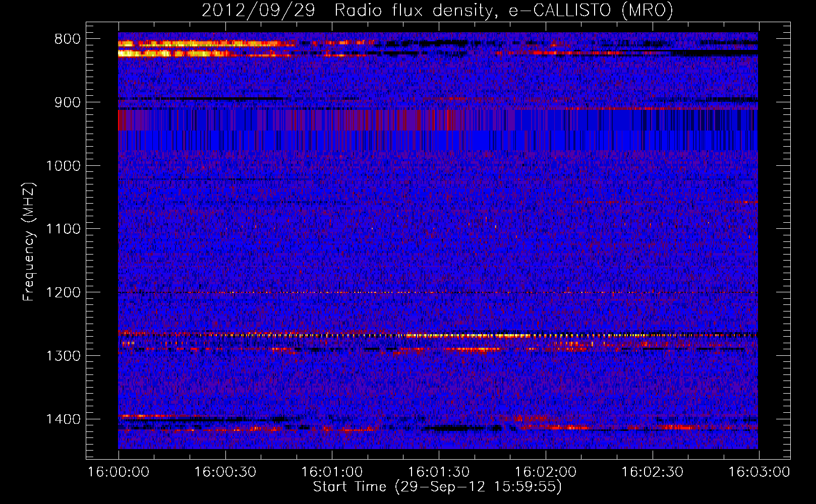Viewport: 816px width, 504px height.
Task: Click the 16:01:00 time tick label
Action: [332, 472]
